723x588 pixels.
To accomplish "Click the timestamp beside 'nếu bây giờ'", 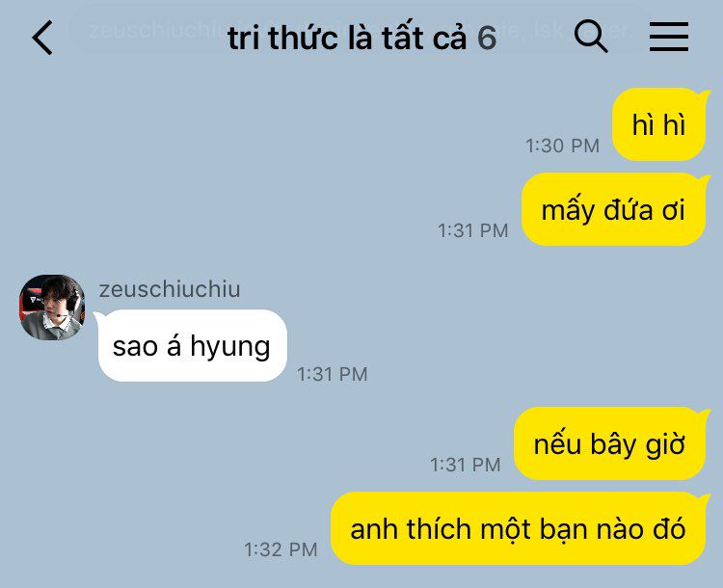I will [466, 465].
